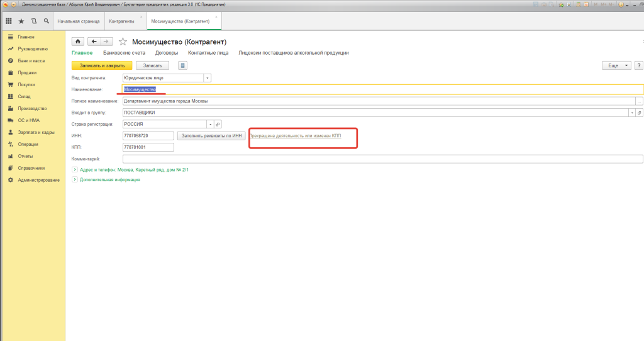
Task: Open Favorites star in top panel
Action: [x=21, y=21]
